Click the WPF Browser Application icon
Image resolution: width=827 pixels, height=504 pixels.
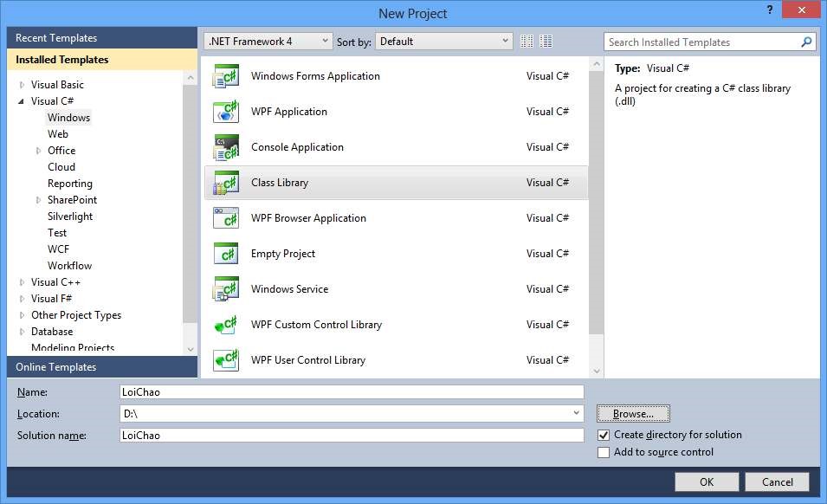(226, 218)
